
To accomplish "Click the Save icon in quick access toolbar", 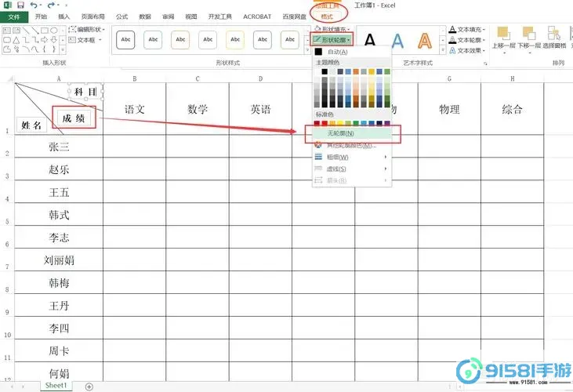I will tap(19, 5).
